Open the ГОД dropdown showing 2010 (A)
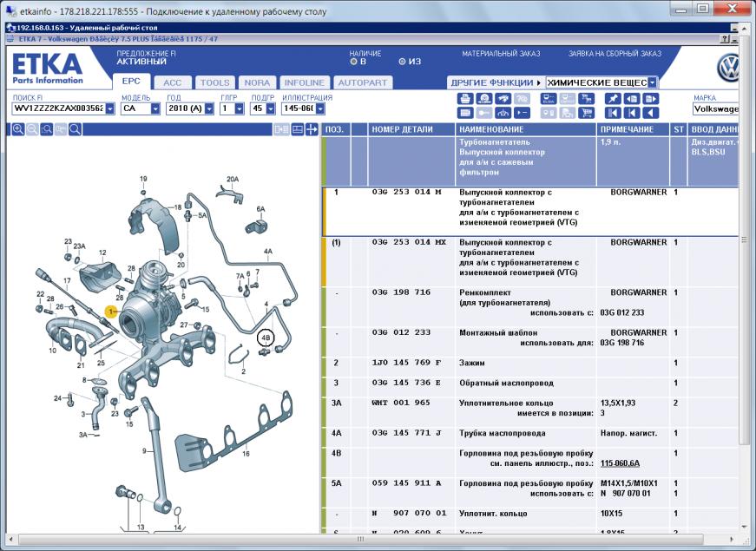This screenshot has width=756, height=551. coord(209,108)
